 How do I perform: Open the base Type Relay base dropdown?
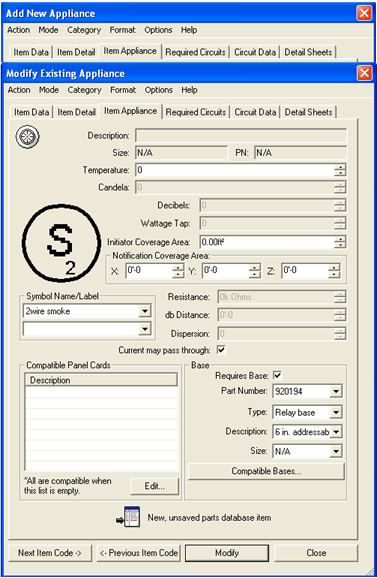336,412
